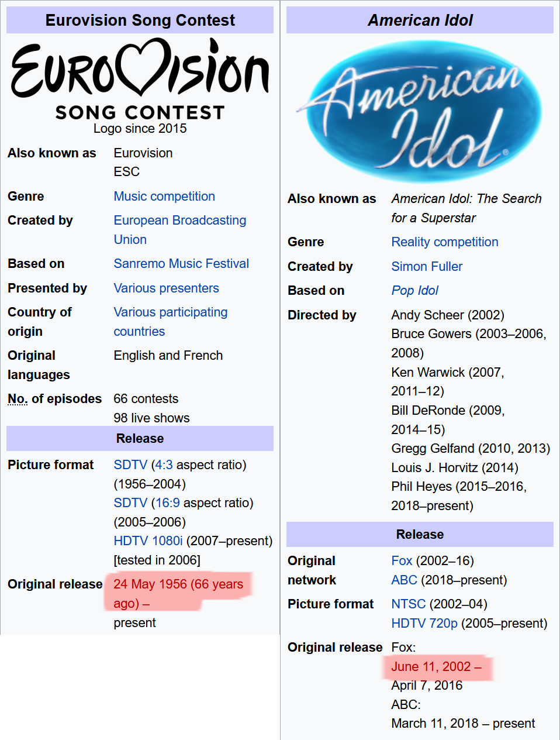
Task: Open the Music competition link
Action: [x=164, y=197]
